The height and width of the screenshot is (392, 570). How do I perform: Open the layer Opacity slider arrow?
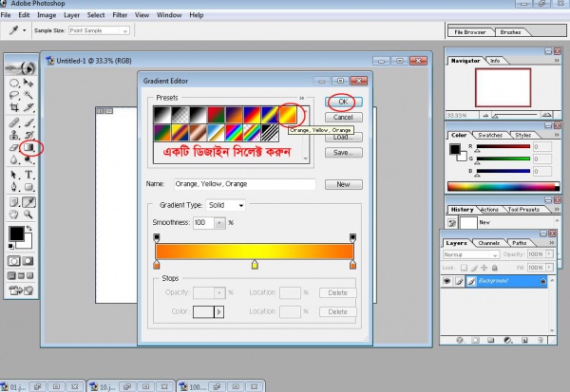(550, 254)
